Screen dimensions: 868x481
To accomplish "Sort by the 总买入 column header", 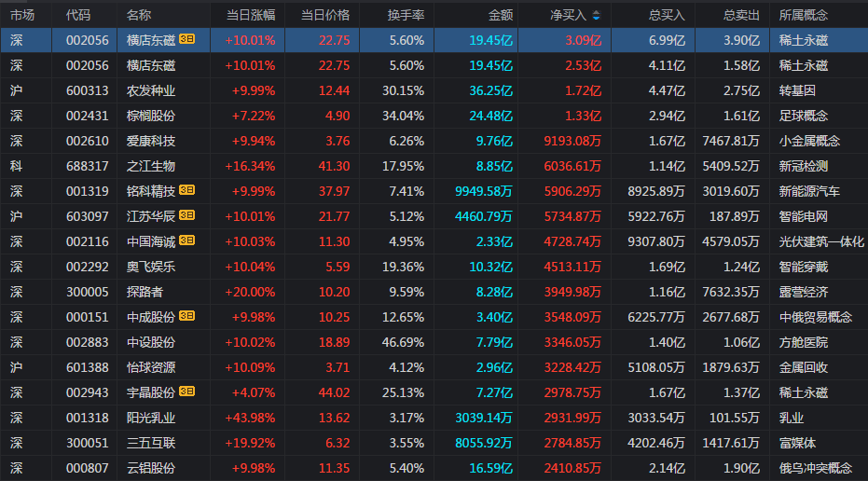I will click(667, 16).
